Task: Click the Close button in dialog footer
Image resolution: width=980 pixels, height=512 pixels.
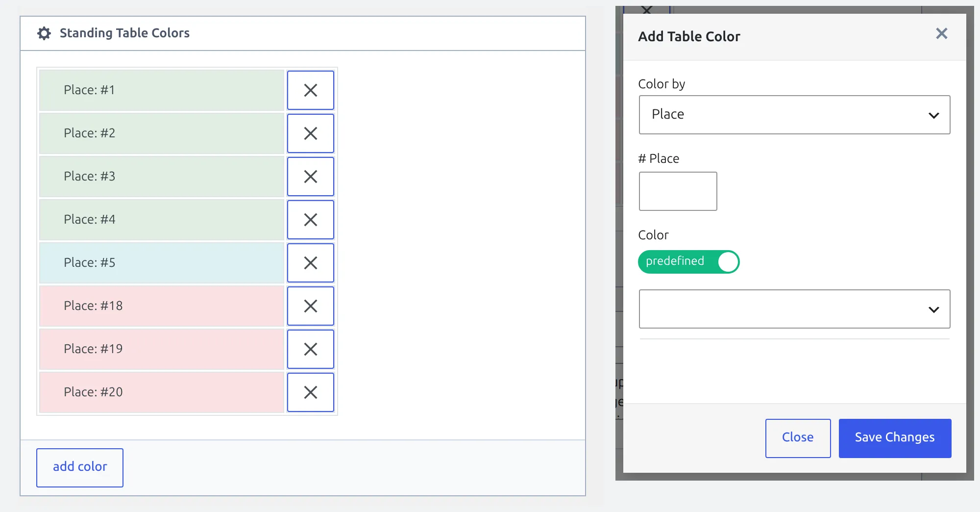Action: pos(798,438)
